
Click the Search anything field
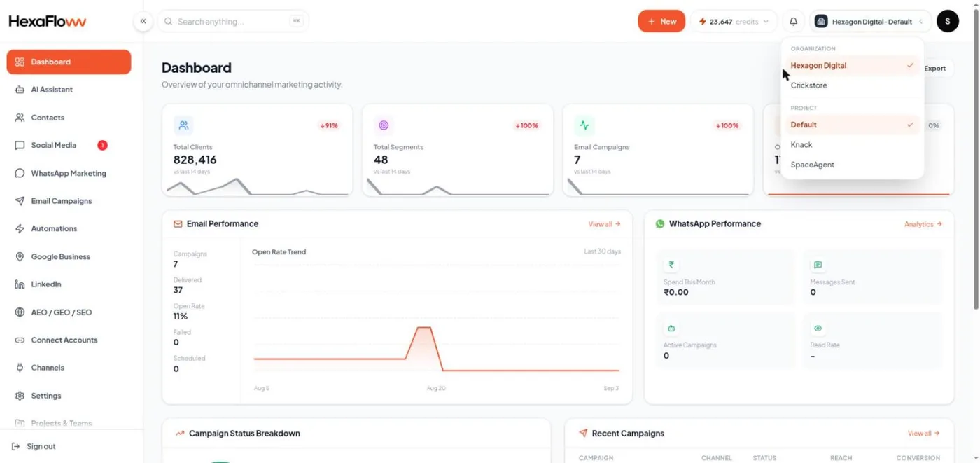233,21
